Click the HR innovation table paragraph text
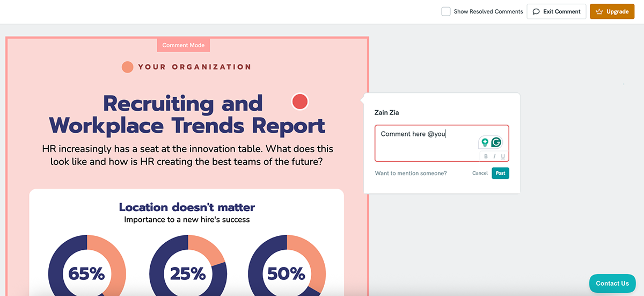644x296 pixels. 187,155
